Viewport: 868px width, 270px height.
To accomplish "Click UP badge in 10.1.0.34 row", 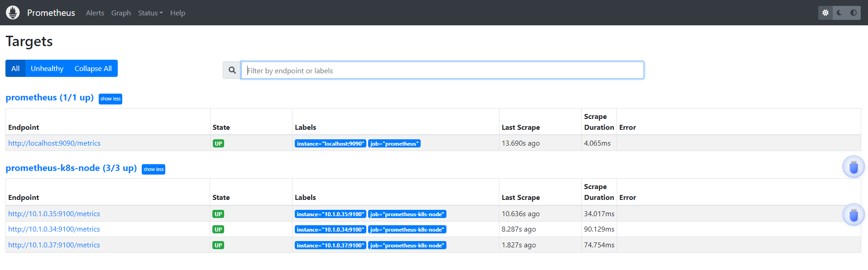I will pos(218,229).
